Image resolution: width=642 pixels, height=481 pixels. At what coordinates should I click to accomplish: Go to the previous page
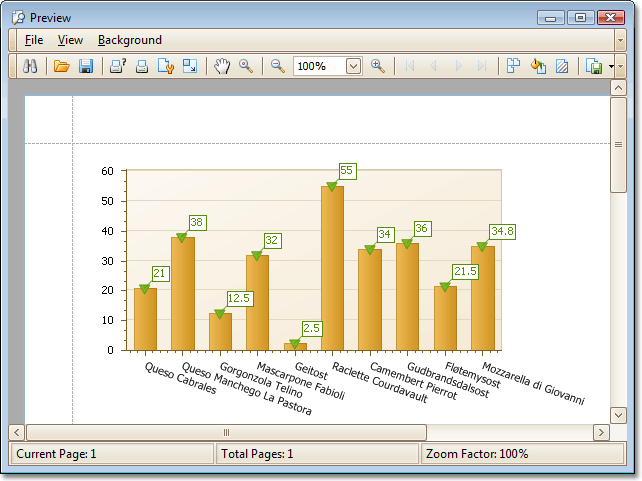point(433,66)
